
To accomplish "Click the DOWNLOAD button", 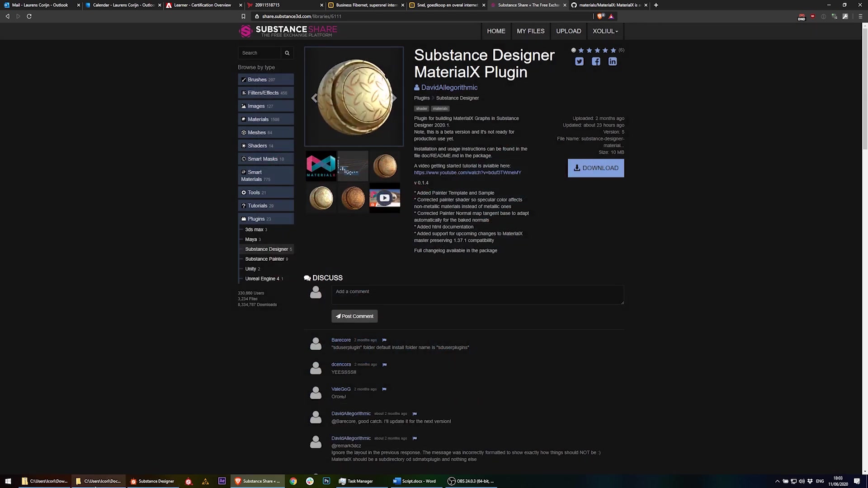I will (x=595, y=168).
